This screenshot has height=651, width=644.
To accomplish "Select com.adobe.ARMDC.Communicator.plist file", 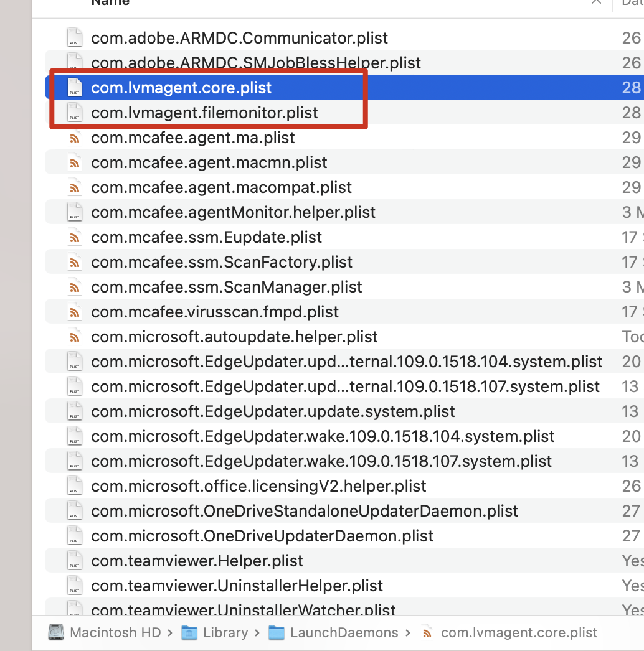I will 239,38.
